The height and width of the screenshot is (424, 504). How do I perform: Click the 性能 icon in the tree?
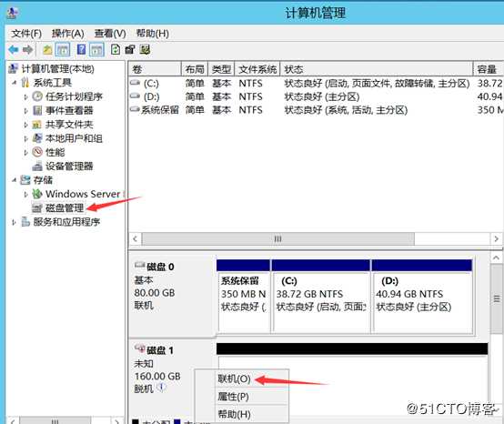click(37, 152)
